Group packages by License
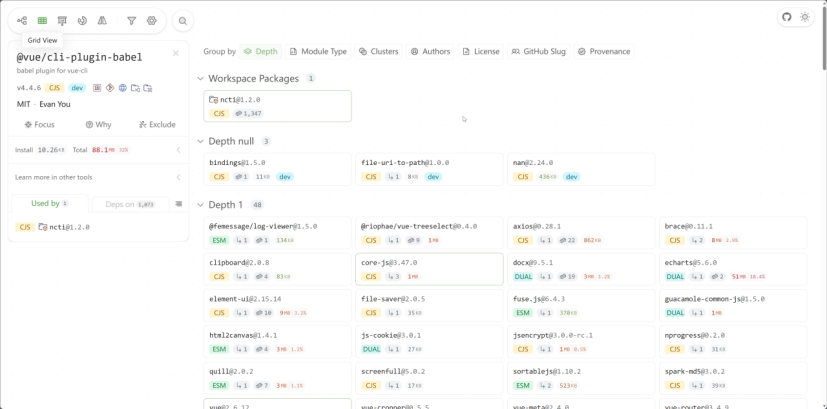Image resolution: width=827 pixels, height=409 pixels. [x=480, y=51]
